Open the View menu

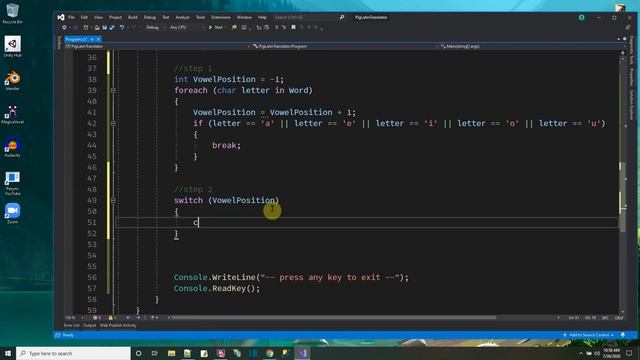[98, 17]
